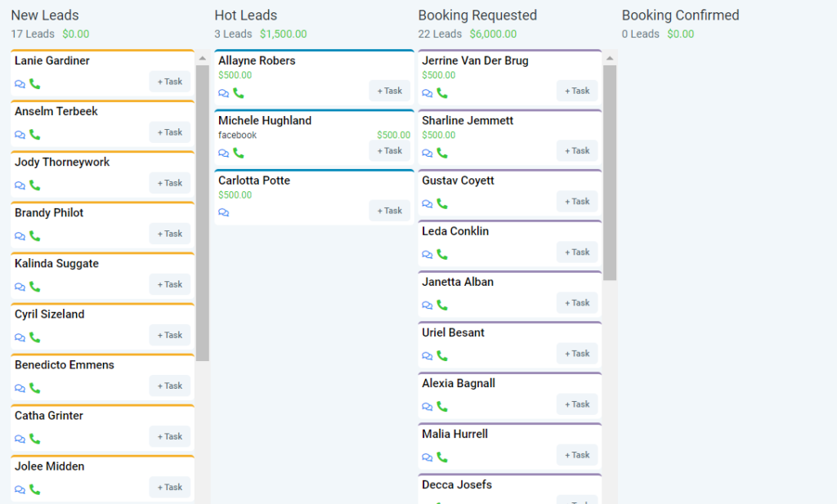Screen dimensions: 837x504
Task: Open the chat icon on Michele Hughland's card
Action: click(x=222, y=151)
